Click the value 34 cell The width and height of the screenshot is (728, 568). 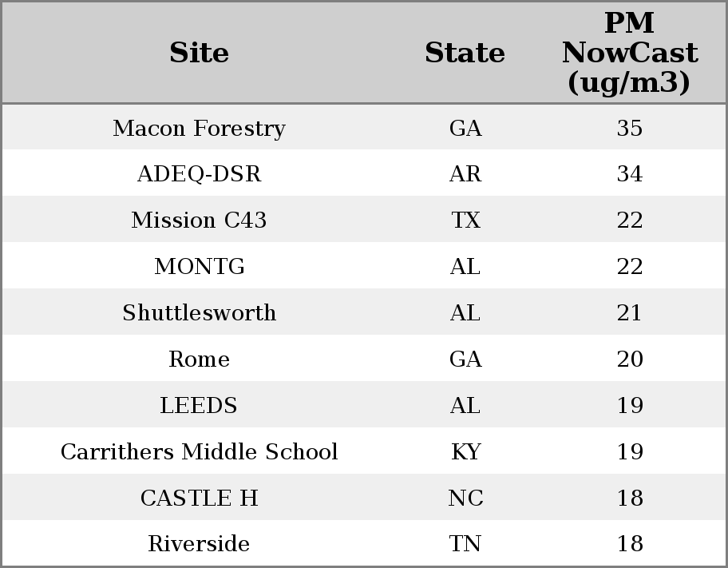(x=630, y=174)
